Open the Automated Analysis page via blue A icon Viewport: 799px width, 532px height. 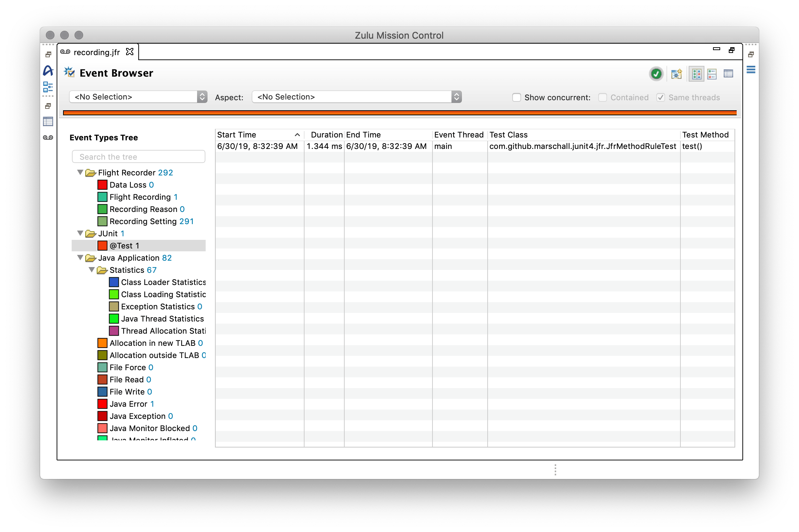pyautogui.click(x=48, y=71)
